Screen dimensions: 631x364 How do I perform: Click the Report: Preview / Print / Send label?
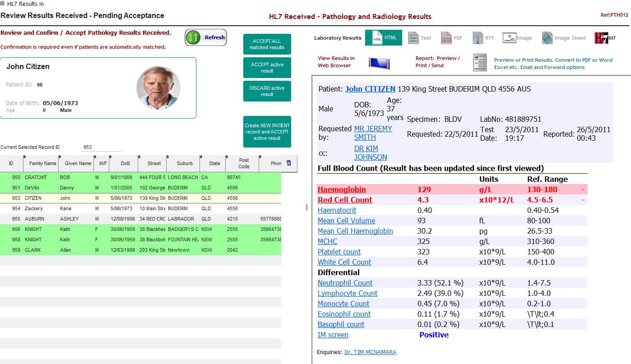(438, 62)
